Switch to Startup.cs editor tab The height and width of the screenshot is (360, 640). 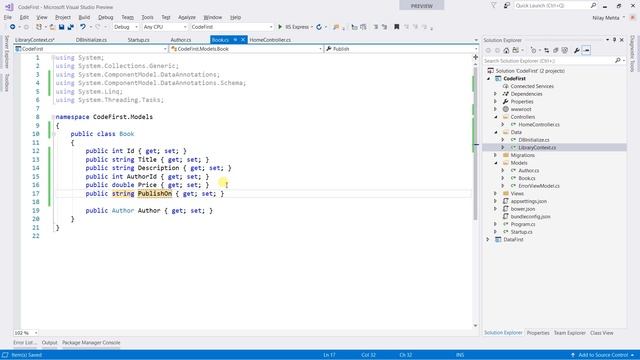pyautogui.click(x=138, y=40)
